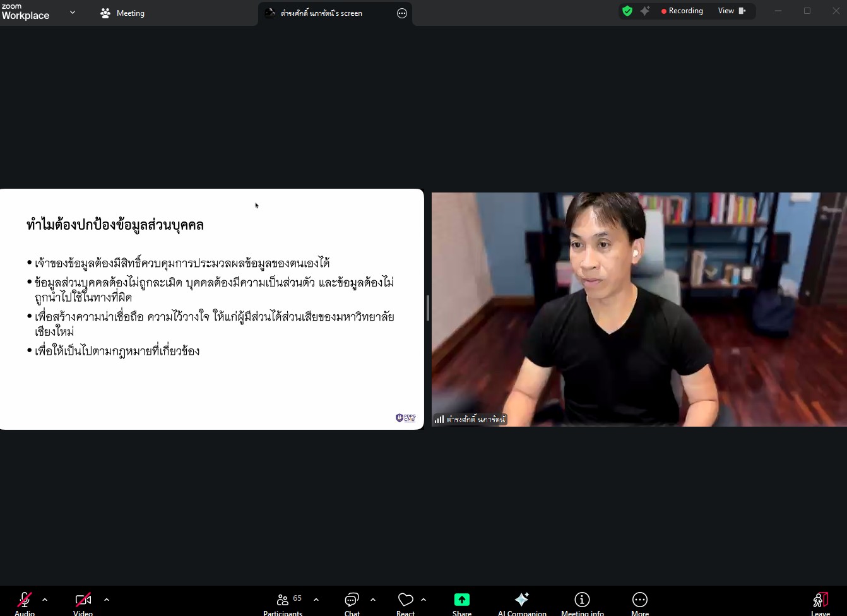Image resolution: width=847 pixels, height=616 pixels.
Task: Expand the reactions options chevron
Action: point(423,600)
